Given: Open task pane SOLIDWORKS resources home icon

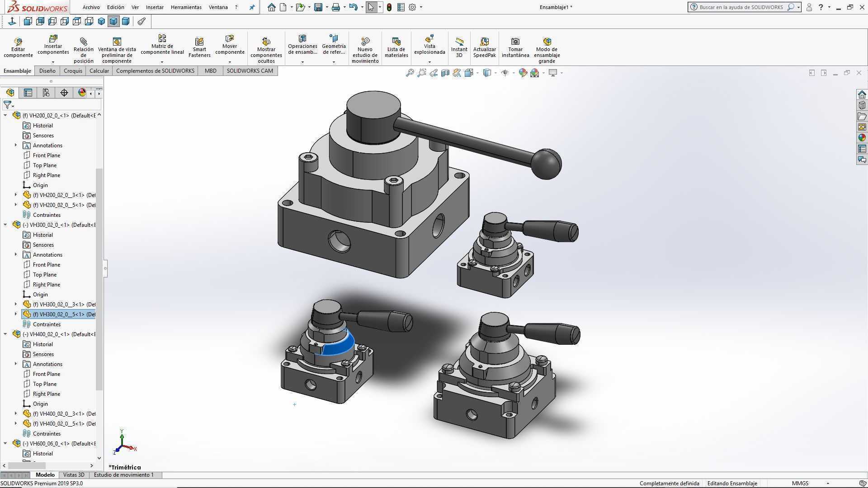Looking at the screenshot, I should click(862, 94).
